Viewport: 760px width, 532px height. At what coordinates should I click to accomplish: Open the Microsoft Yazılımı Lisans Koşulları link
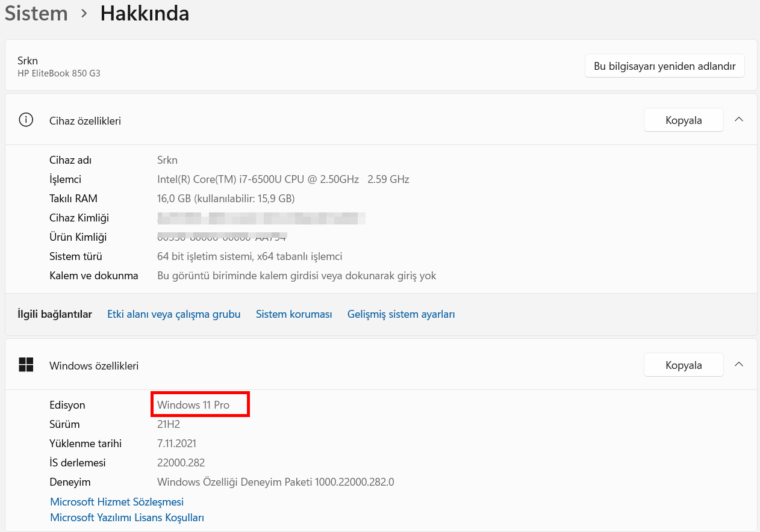coord(127,518)
